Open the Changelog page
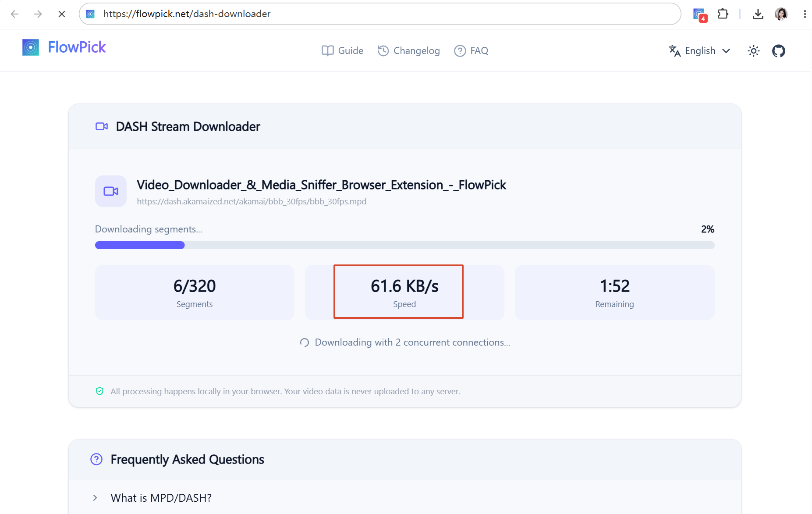 409,51
